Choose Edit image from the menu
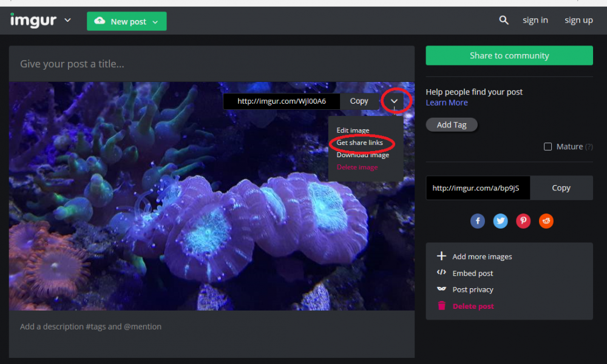Viewport: 607px width, 364px height. tap(353, 130)
